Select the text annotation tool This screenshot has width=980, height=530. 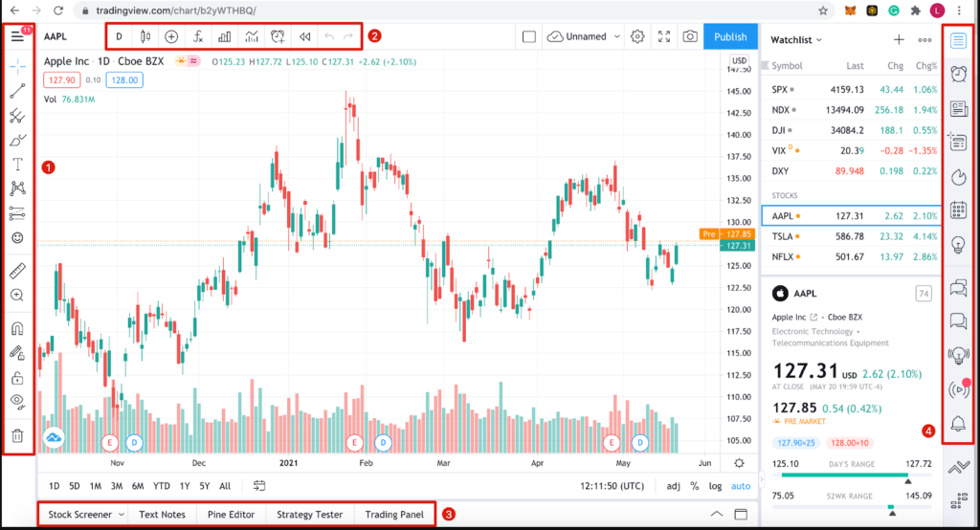pos(17,165)
